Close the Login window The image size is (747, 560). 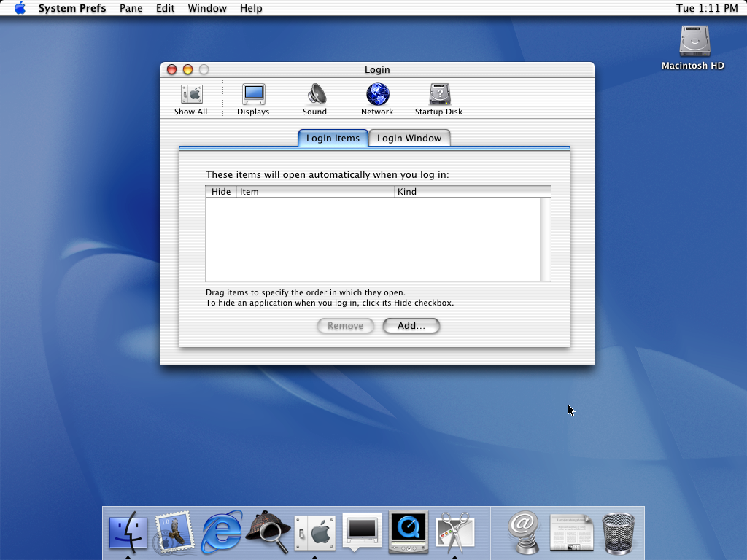tap(172, 69)
